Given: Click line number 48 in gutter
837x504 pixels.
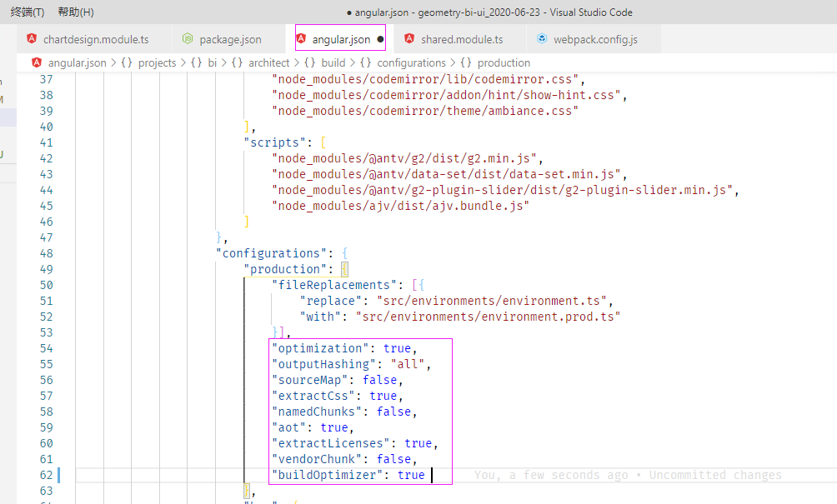Looking at the screenshot, I should (x=47, y=253).
